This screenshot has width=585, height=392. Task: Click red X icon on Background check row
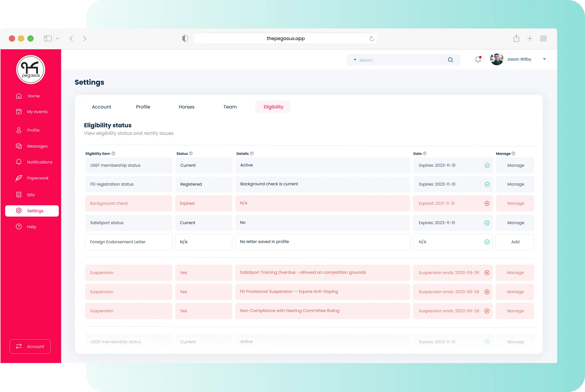pyautogui.click(x=487, y=203)
